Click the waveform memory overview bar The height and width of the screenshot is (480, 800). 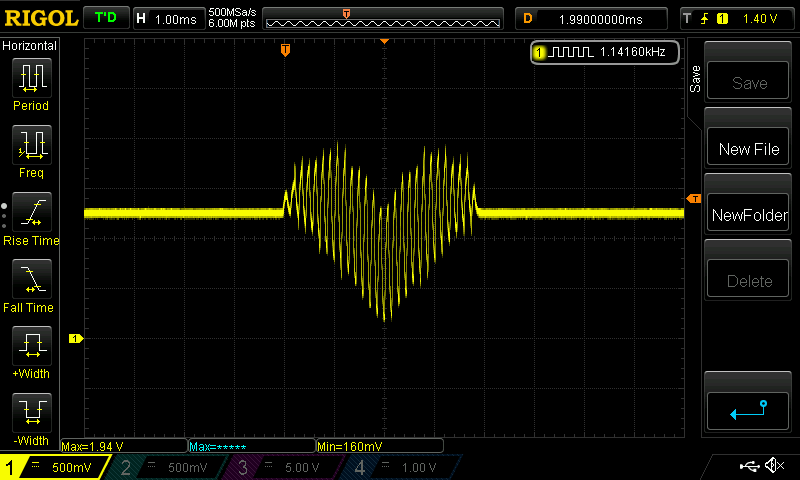pyautogui.click(x=383, y=19)
